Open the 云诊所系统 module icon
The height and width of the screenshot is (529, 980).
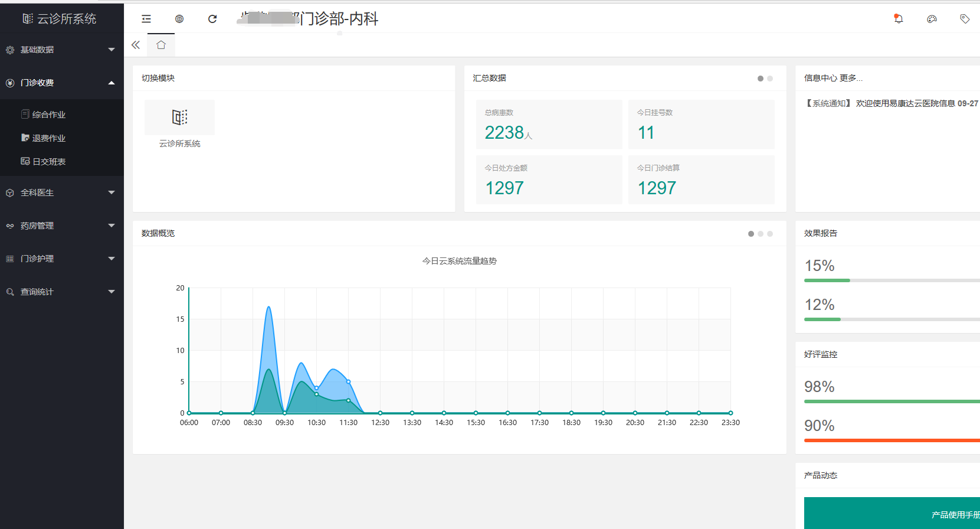tap(179, 117)
